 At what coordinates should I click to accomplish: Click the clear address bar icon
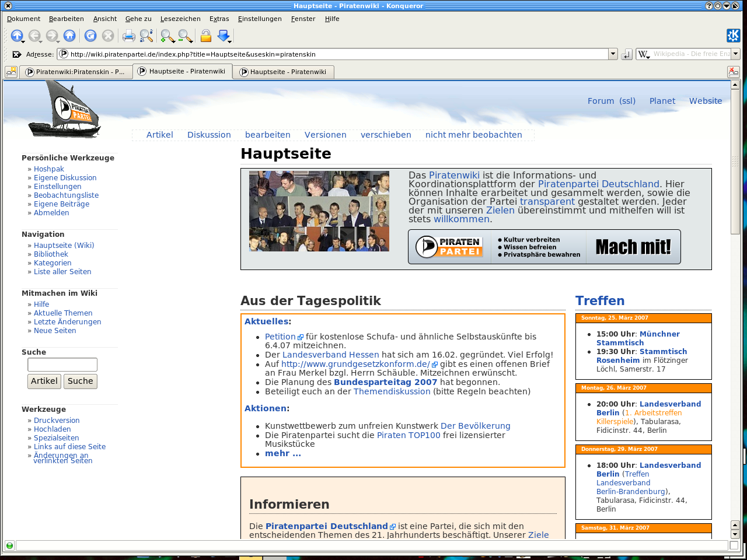point(17,54)
